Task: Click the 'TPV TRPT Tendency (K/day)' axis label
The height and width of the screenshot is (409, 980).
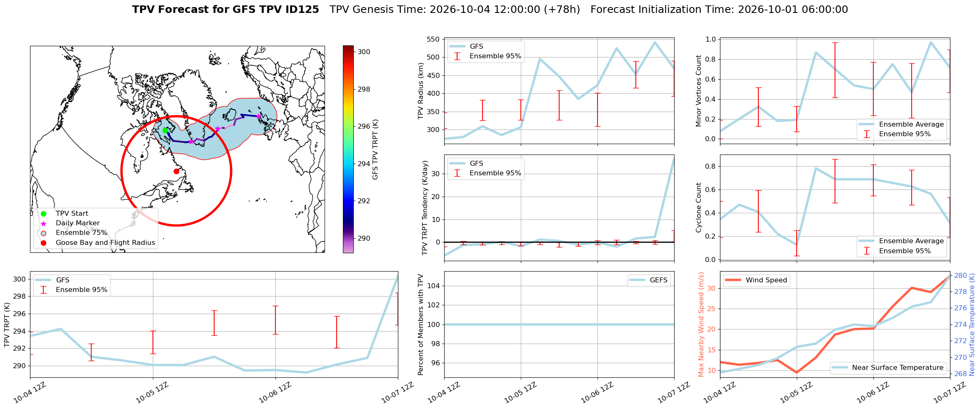Action: (x=425, y=208)
